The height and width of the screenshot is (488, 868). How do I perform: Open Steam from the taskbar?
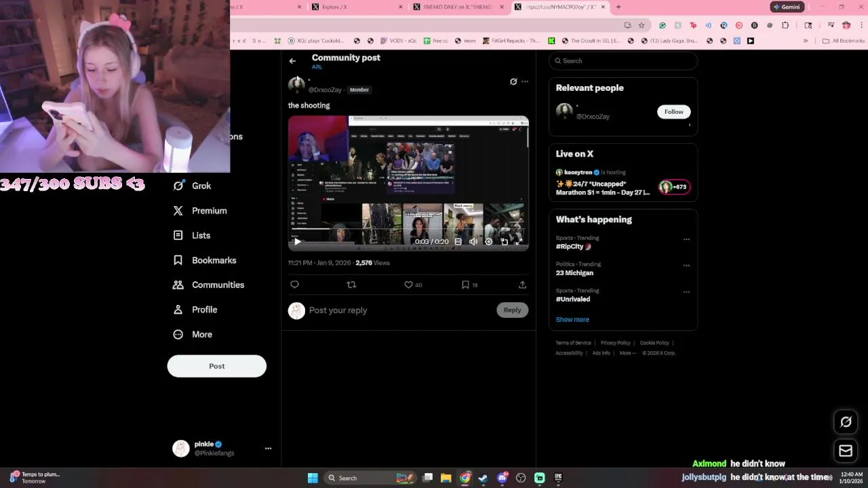[483, 478]
